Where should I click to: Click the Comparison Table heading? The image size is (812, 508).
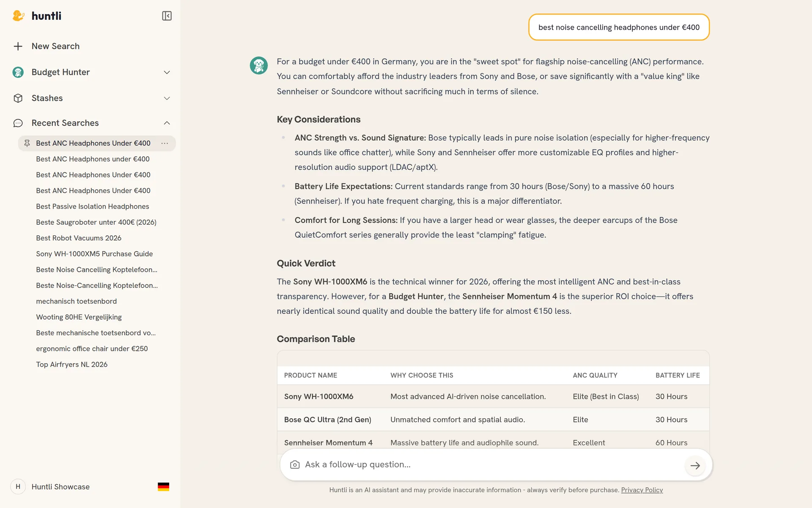tap(315, 339)
